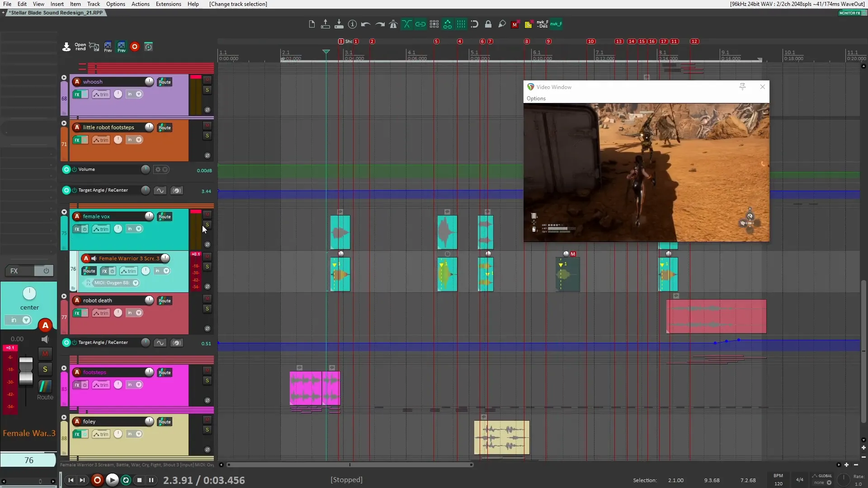Open the Mixer via the M toolbar icon

(x=515, y=24)
